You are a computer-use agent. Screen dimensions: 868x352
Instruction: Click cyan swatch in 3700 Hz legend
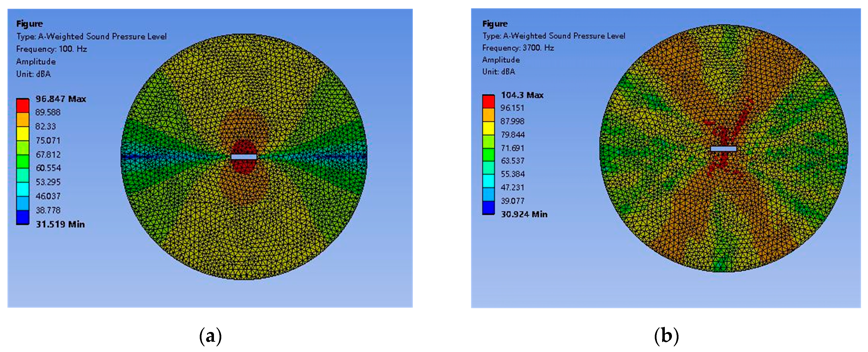coord(488,181)
